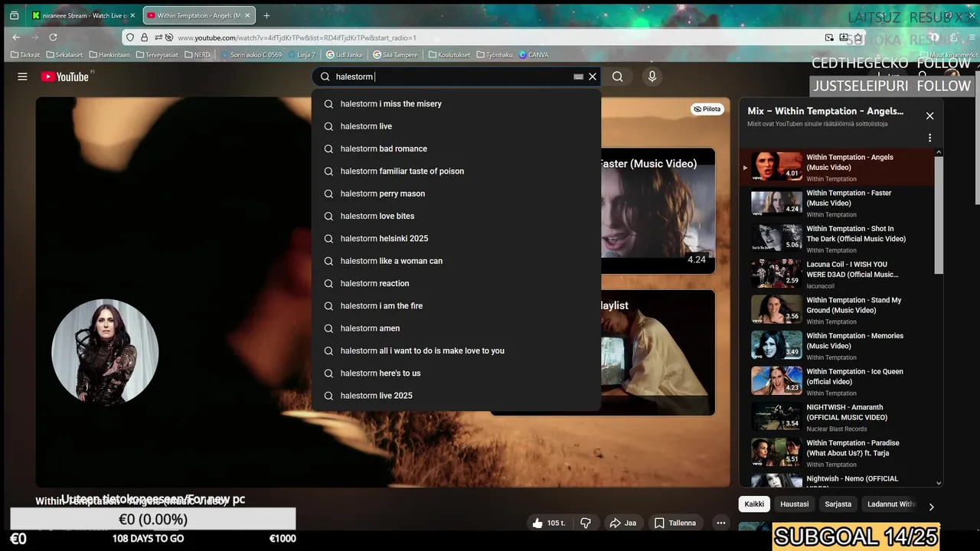Image resolution: width=980 pixels, height=551 pixels.
Task: Reload the page in the browser
Action: (53, 37)
